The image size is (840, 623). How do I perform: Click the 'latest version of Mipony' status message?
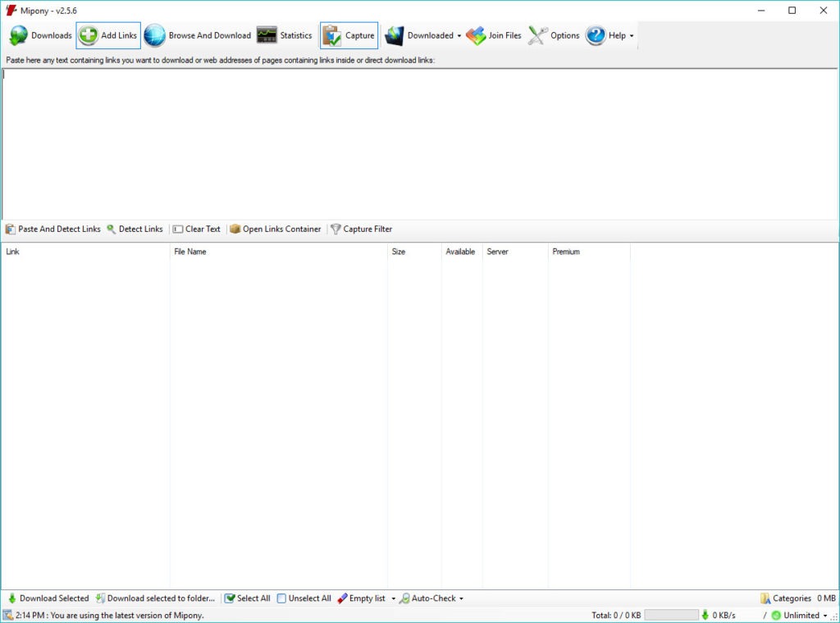110,616
